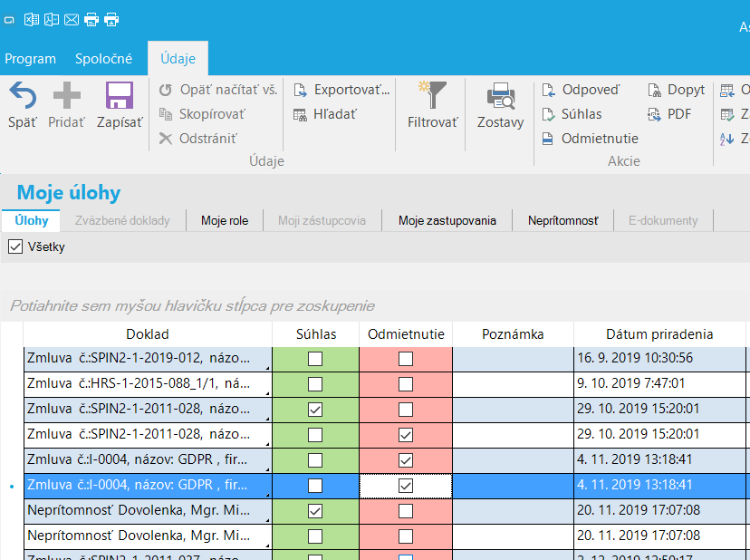Sort by Dátum priradenia column header
Screen dimensions: 750x560
[659, 334]
